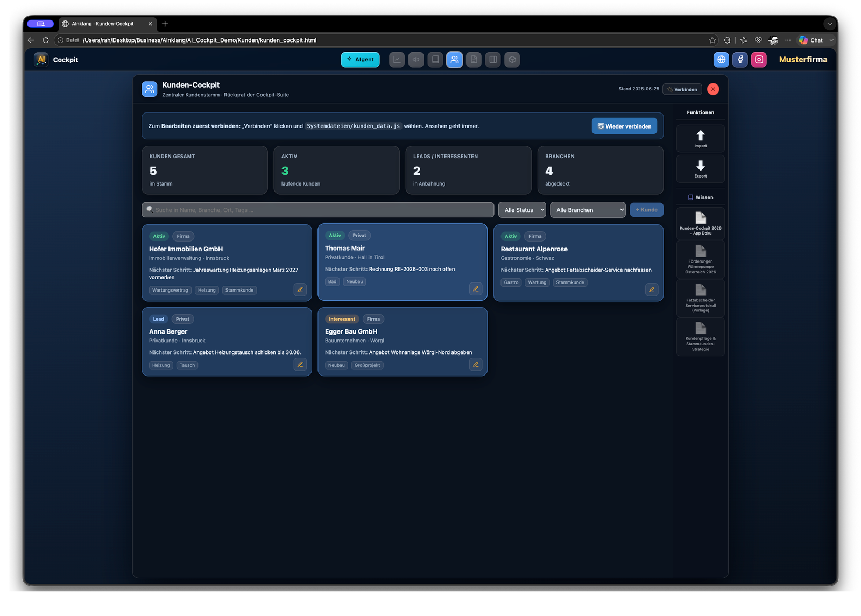
Task: Click the Wieder verbinden button
Action: tap(624, 126)
